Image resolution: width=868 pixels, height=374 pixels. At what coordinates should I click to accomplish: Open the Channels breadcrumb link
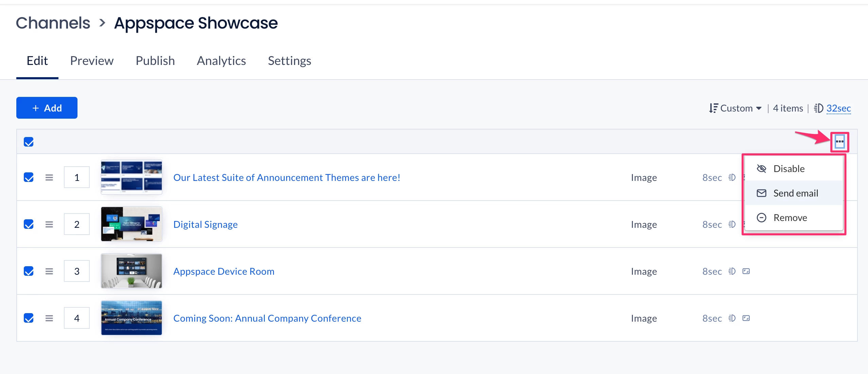pyautogui.click(x=53, y=23)
